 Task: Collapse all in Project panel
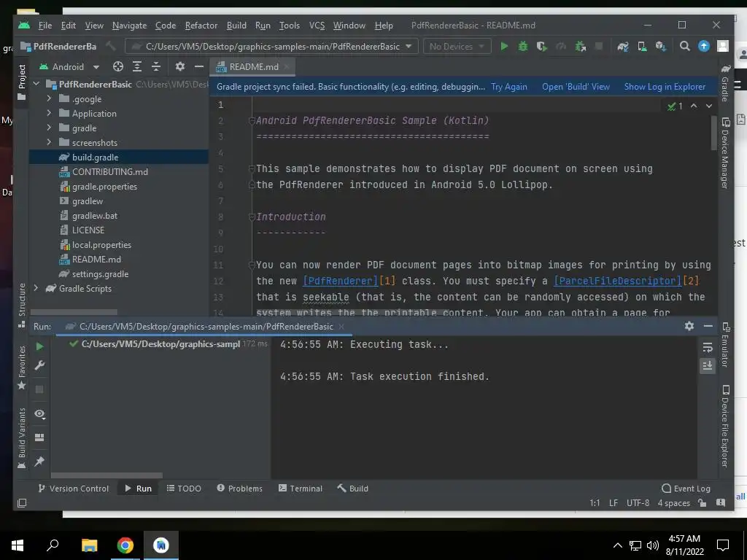click(x=156, y=66)
